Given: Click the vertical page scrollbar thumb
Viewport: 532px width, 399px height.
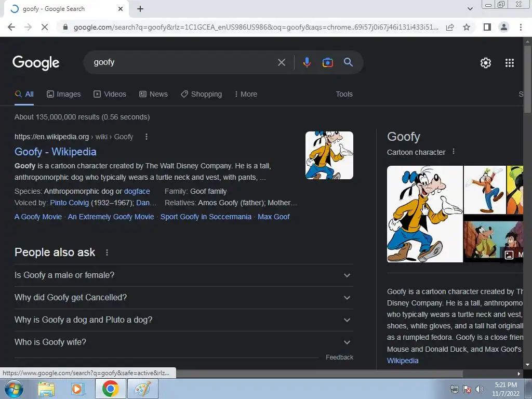Looking at the screenshot, I should pos(527,78).
